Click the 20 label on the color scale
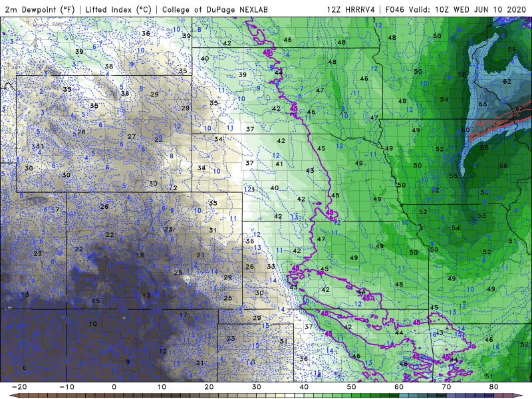 [209, 387]
